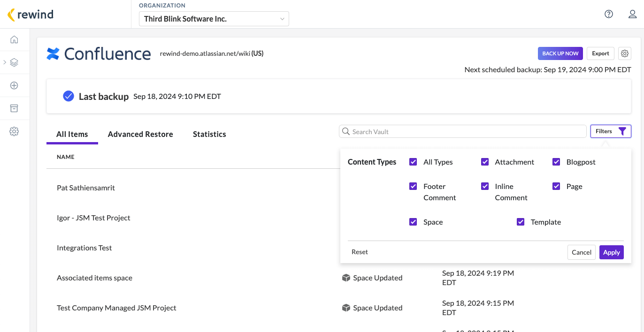
Task: Click the Export button
Action: [600, 53]
